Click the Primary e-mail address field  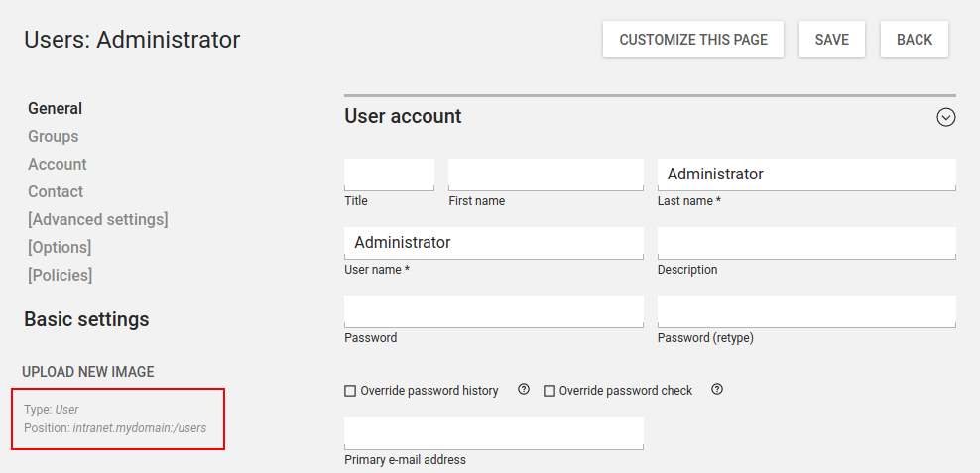493,432
